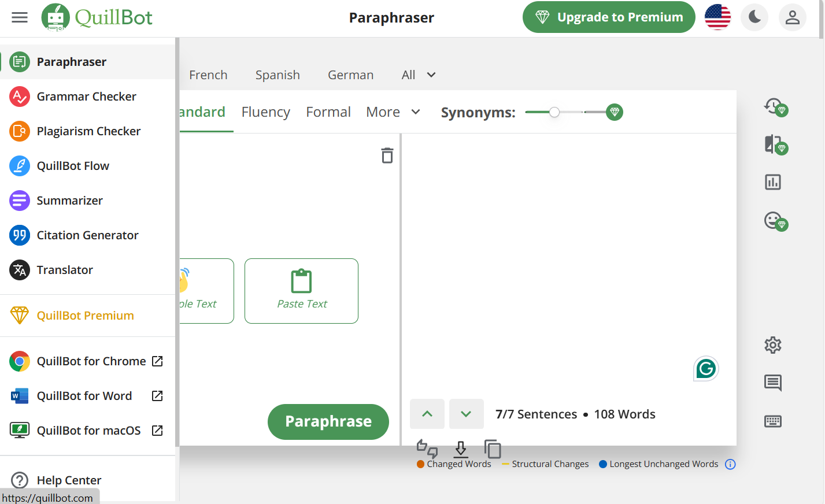
Task: Delete input text with trash icon
Action: (x=387, y=155)
